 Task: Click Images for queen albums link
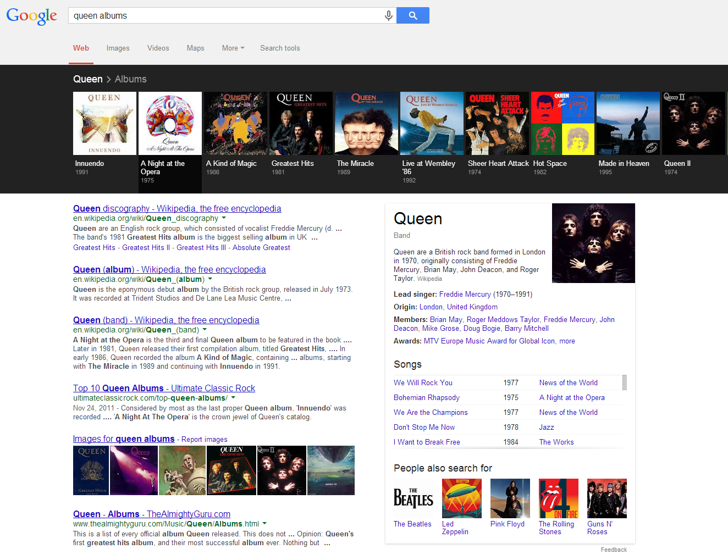124,439
